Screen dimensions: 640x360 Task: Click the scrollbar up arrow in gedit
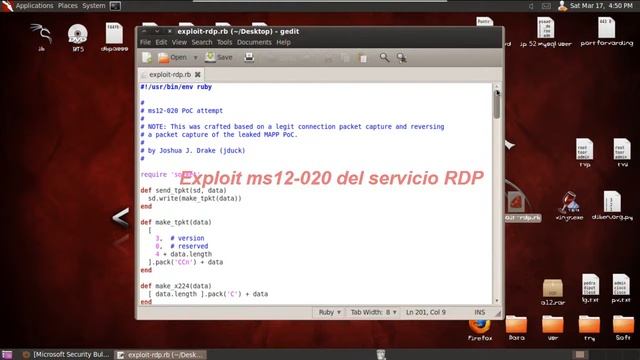click(497, 87)
